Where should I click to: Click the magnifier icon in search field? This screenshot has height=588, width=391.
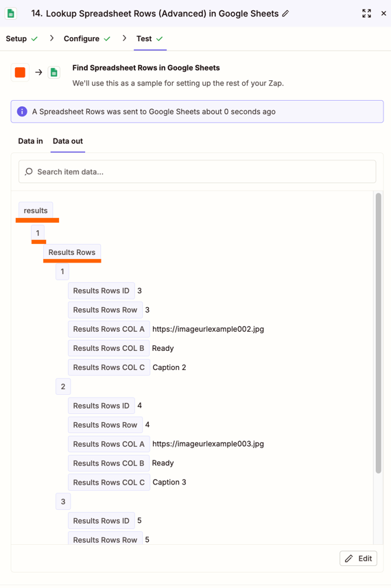(29, 172)
